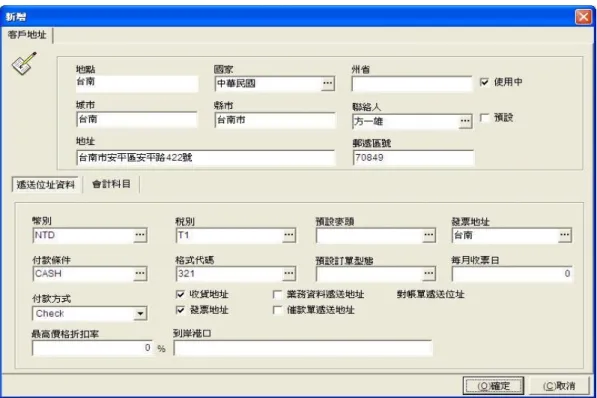Click the 地址 field with 安平路422號

pos(206,157)
